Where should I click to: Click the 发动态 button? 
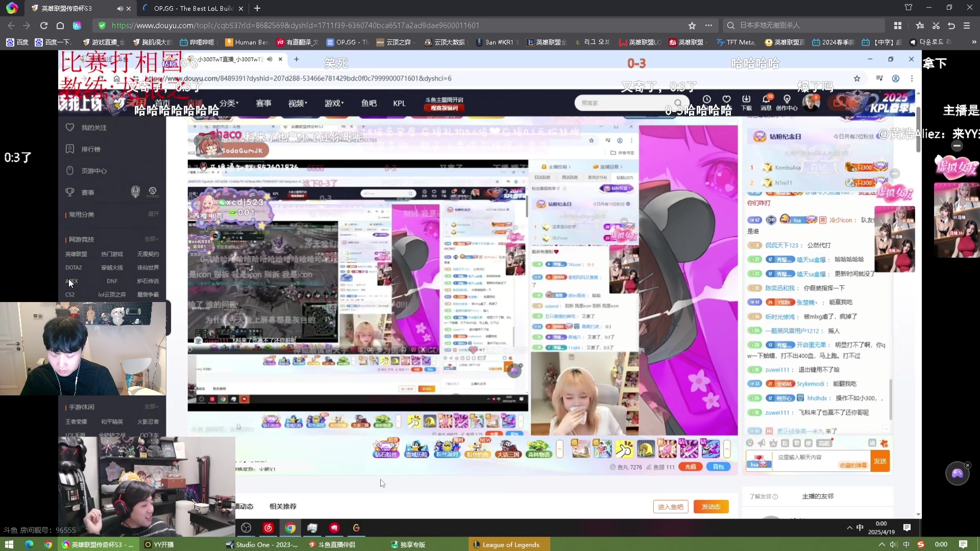click(x=711, y=507)
